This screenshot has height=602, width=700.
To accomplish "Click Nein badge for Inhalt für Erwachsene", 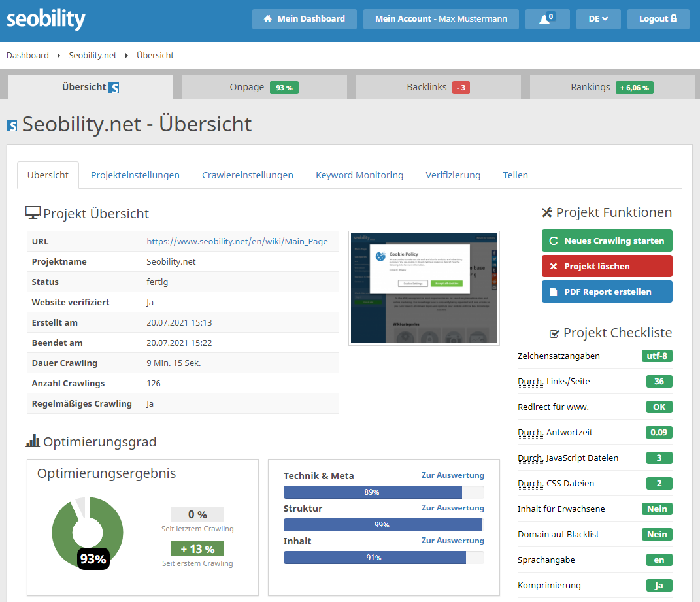I will pyautogui.click(x=657, y=509).
